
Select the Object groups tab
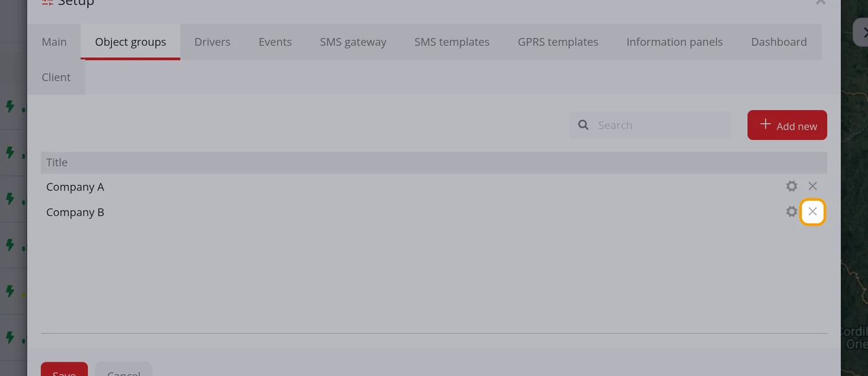coord(130,42)
